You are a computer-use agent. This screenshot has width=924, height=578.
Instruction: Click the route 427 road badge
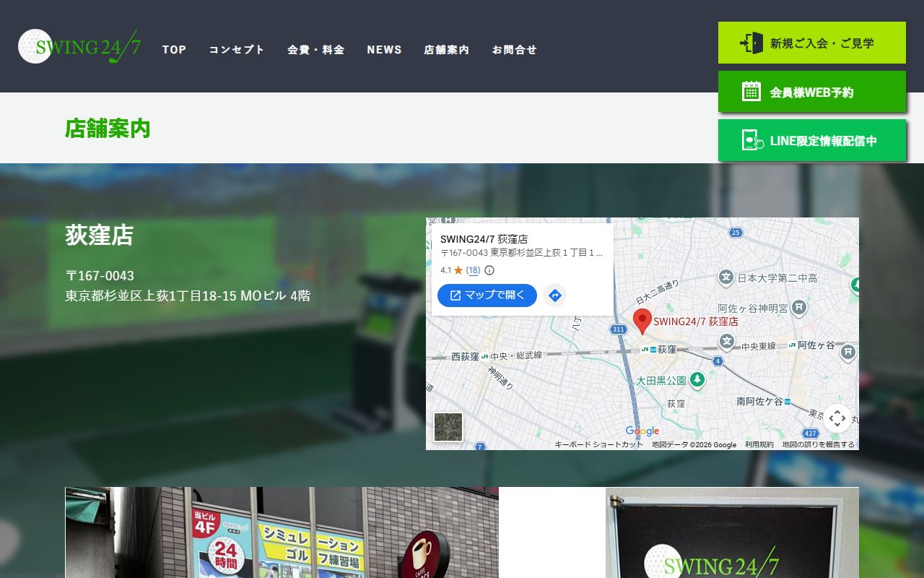(x=810, y=433)
